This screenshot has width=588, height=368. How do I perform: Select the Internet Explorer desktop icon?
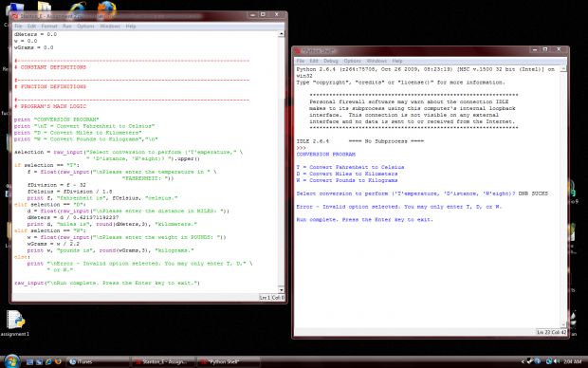pos(78,9)
